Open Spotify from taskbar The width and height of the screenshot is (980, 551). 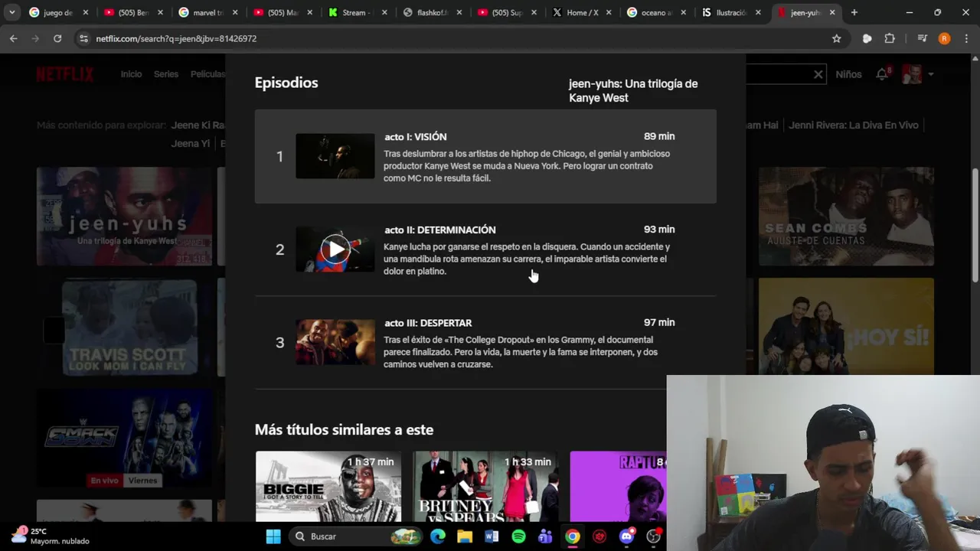(x=518, y=536)
